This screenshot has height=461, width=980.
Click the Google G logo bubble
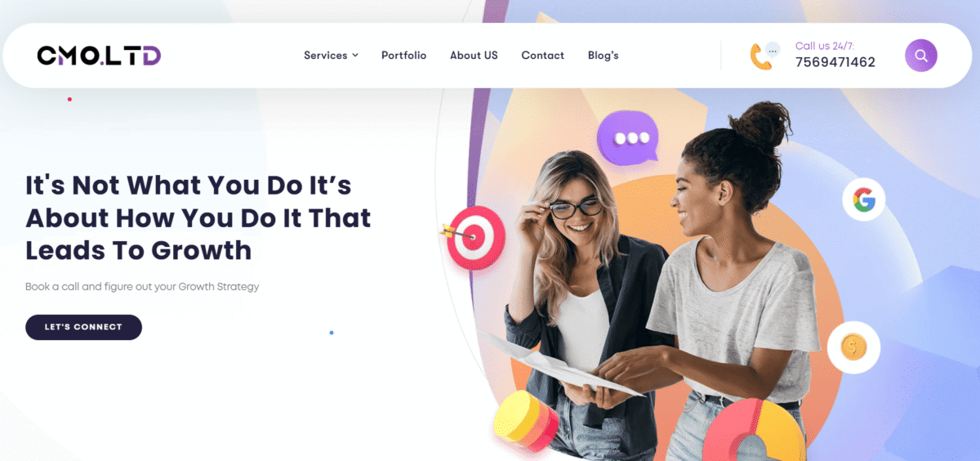pyautogui.click(x=864, y=199)
